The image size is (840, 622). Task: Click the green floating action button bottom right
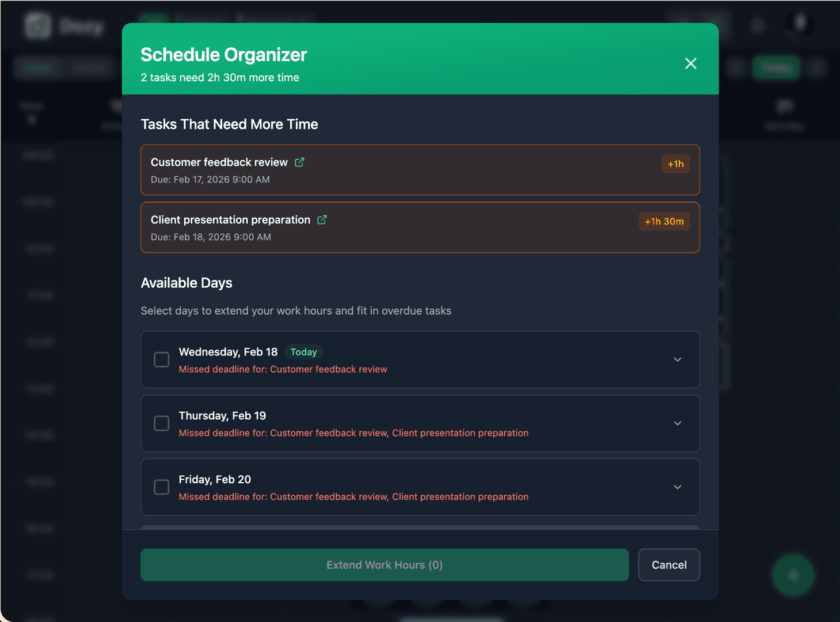coord(793,576)
